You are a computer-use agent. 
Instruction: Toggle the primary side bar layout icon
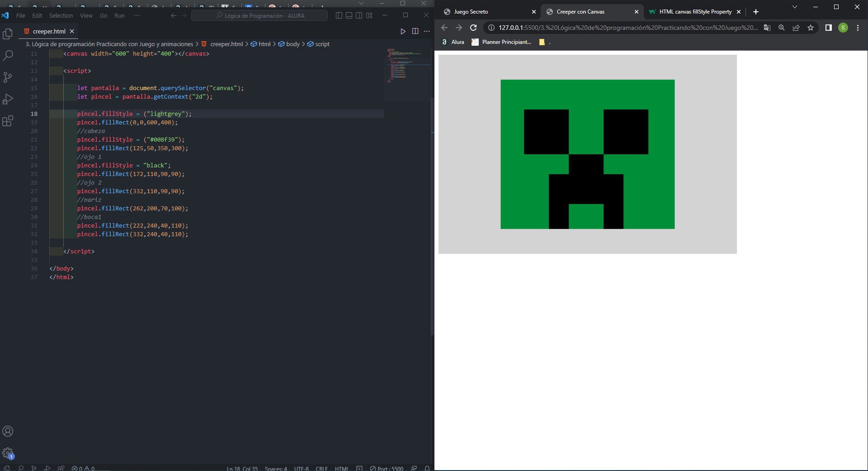(339, 15)
